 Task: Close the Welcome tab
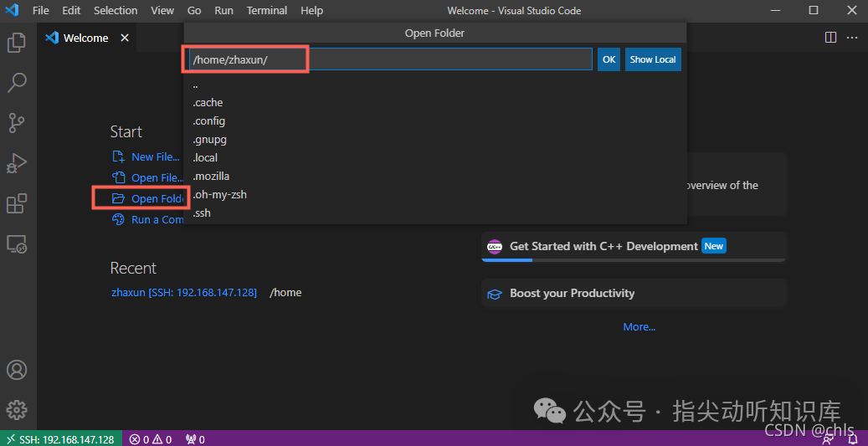(x=125, y=38)
